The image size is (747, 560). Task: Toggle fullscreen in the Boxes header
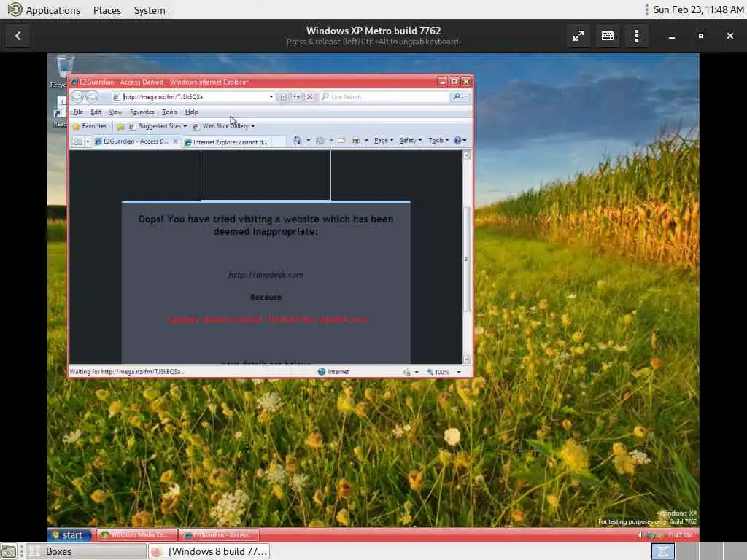(578, 36)
